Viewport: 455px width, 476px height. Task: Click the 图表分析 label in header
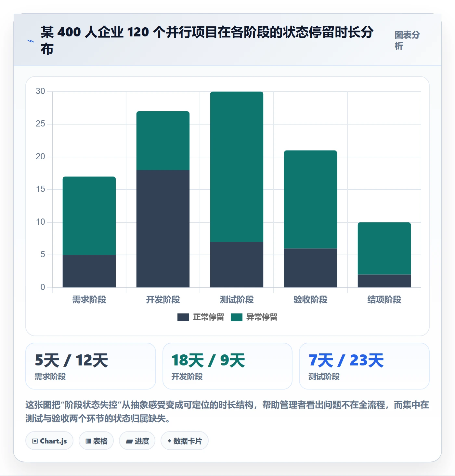(x=407, y=40)
